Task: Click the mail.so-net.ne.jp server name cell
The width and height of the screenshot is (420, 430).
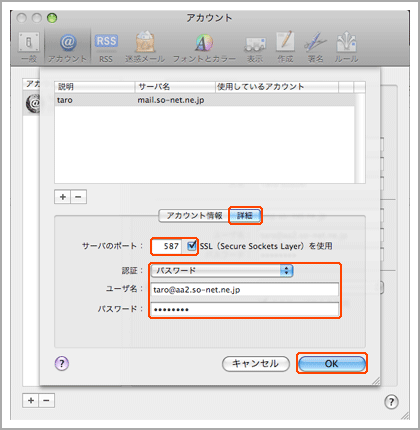Action: click(171, 100)
